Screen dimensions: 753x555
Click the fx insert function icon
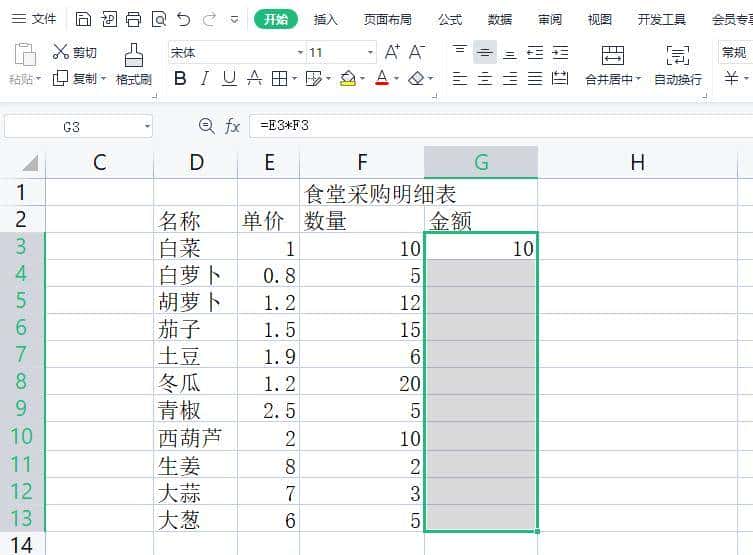(x=232, y=126)
